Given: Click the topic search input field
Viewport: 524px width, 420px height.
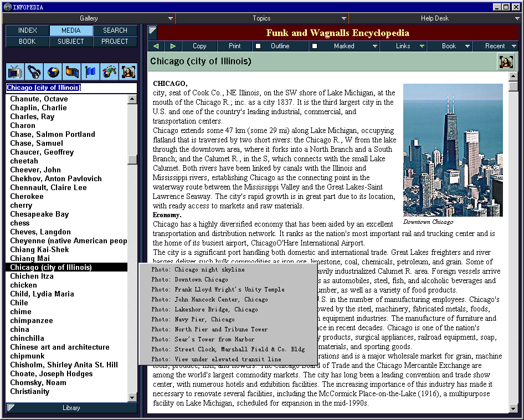Looking at the screenshot, I should point(71,88).
